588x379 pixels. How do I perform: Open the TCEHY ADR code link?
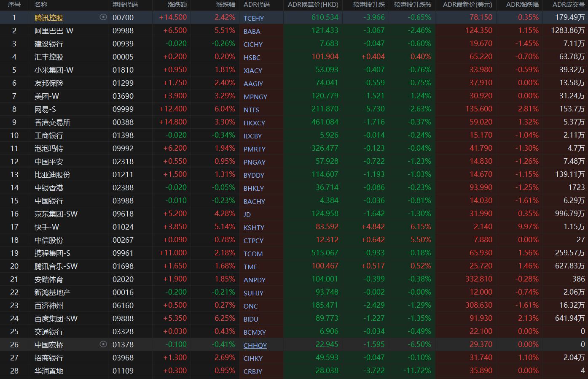[x=254, y=18]
